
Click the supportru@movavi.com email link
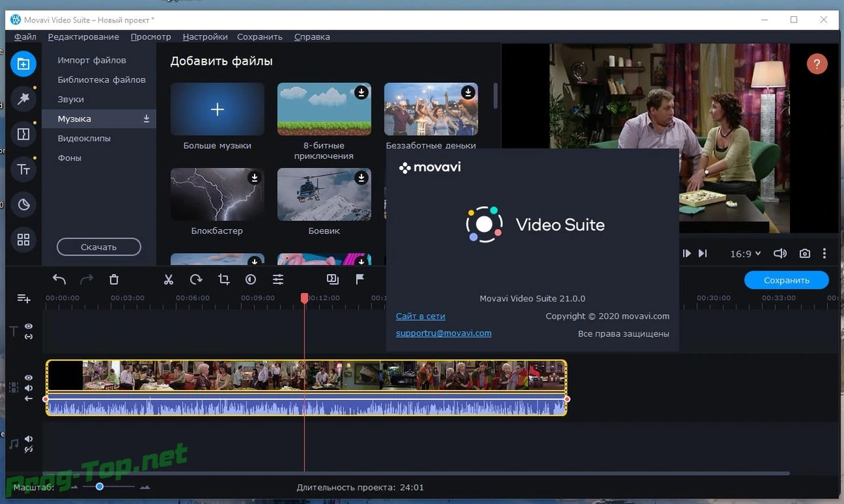tap(444, 333)
